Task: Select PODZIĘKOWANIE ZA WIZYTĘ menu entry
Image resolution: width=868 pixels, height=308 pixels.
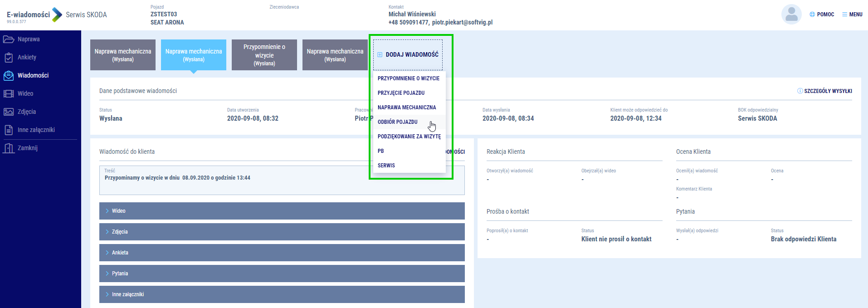Action: (409, 137)
